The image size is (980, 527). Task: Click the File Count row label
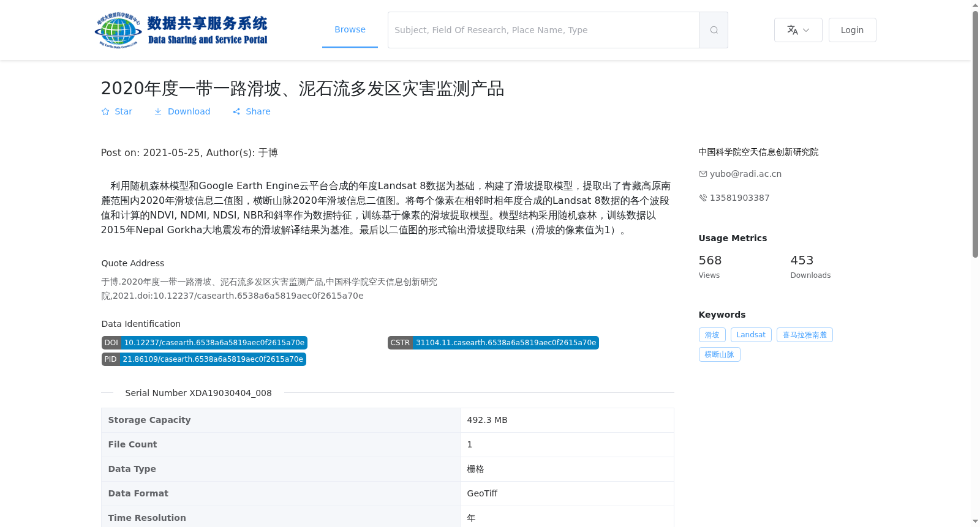click(132, 444)
